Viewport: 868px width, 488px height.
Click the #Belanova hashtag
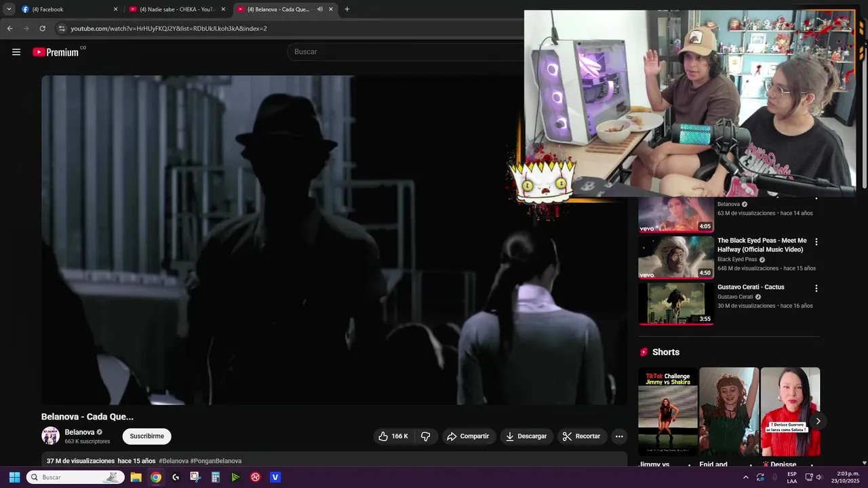pyautogui.click(x=174, y=461)
